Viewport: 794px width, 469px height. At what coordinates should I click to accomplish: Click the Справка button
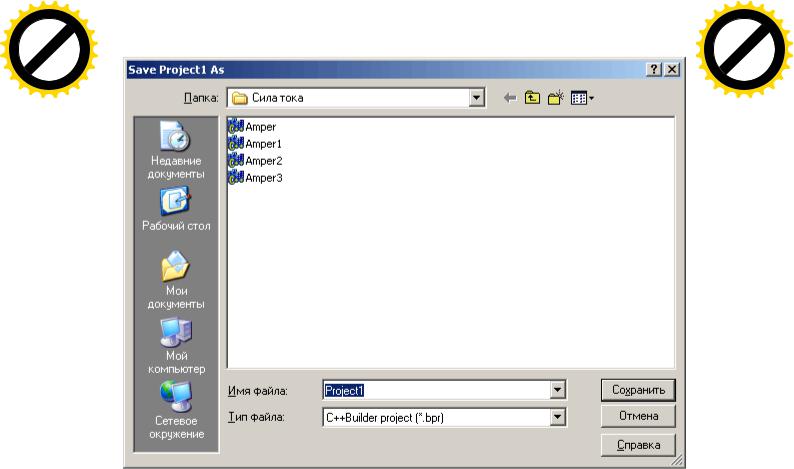(638, 445)
